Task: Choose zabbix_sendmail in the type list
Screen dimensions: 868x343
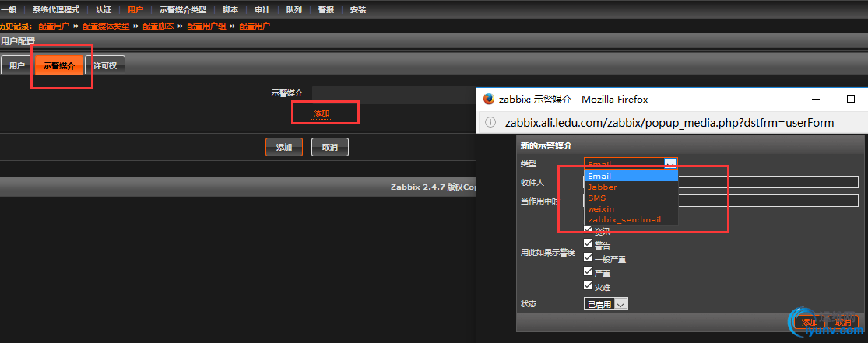Action: pyautogui.click(x=631, y=219)
